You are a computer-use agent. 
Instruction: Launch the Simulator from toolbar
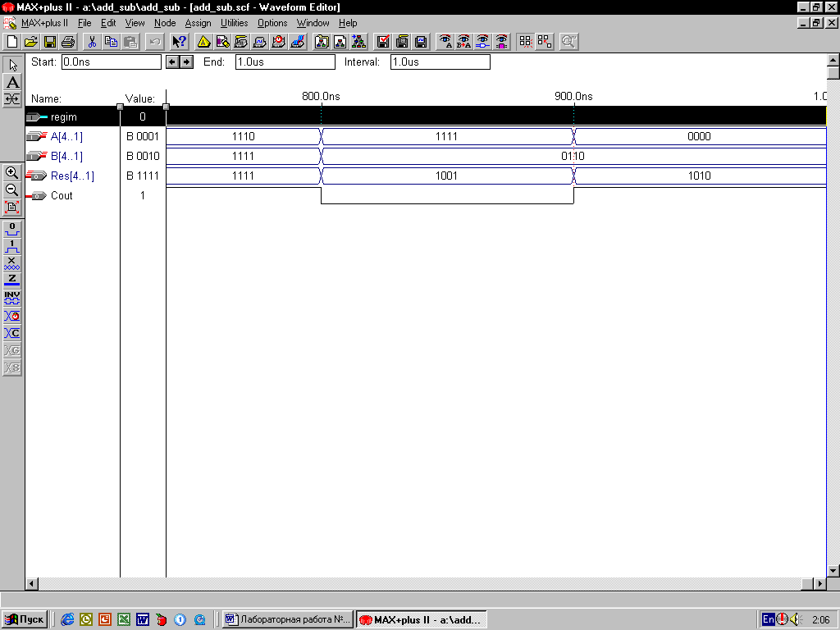[x=260, y=42]
